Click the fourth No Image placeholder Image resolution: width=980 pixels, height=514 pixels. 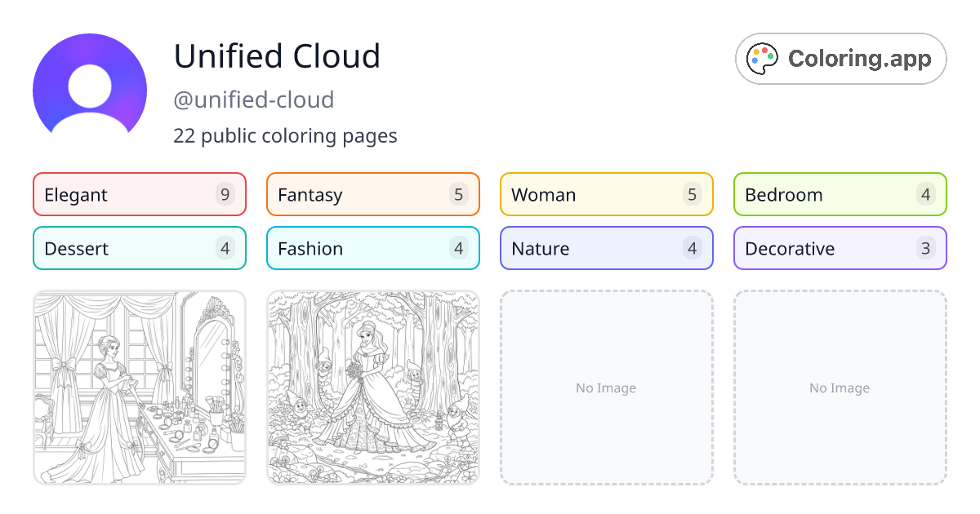click(840, 388)
